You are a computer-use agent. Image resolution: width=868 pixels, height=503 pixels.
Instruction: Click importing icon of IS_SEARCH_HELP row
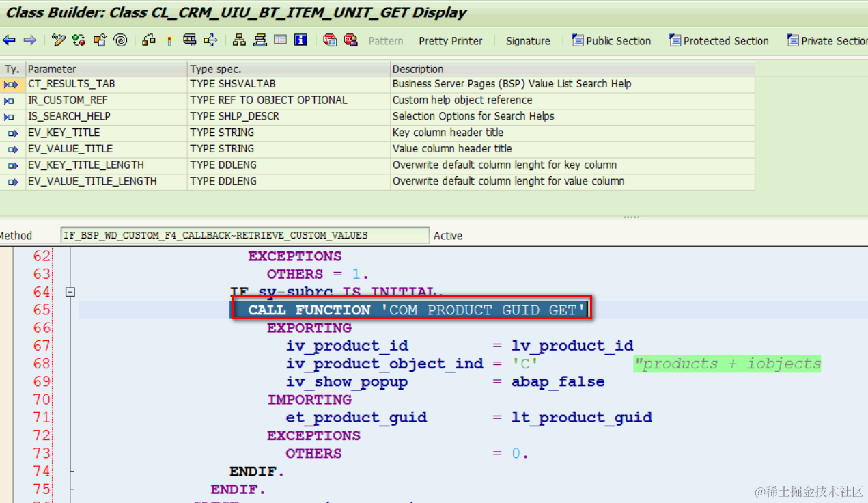[x=10, y=117]
